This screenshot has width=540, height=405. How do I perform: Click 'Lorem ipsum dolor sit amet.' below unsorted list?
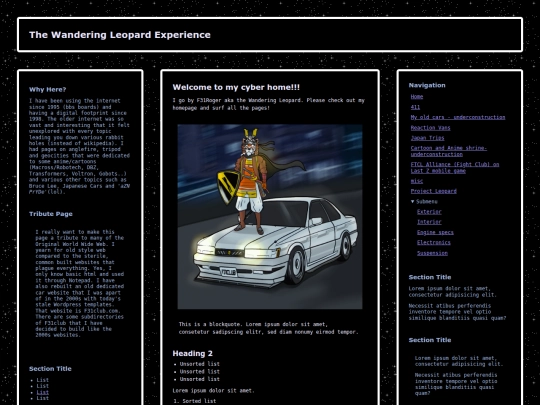(213, 391)
